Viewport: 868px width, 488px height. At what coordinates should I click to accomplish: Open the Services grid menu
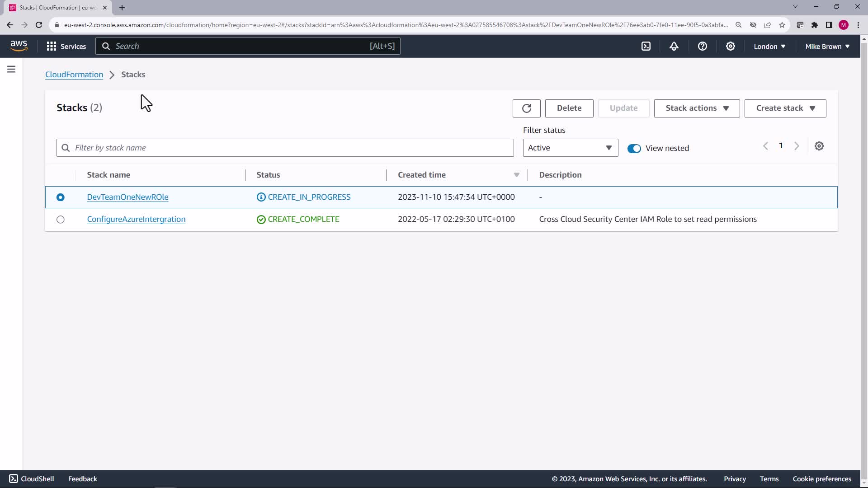coord(66,46)
